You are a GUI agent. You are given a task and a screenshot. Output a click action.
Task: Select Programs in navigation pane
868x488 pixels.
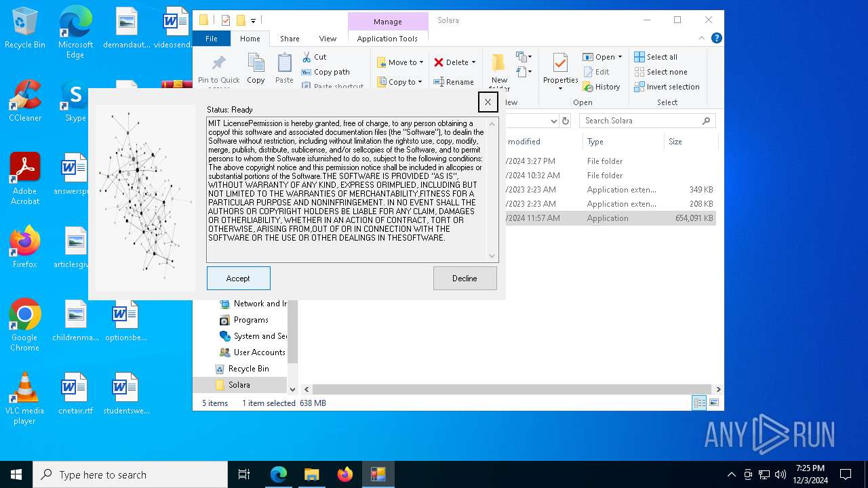pos(244,320)
